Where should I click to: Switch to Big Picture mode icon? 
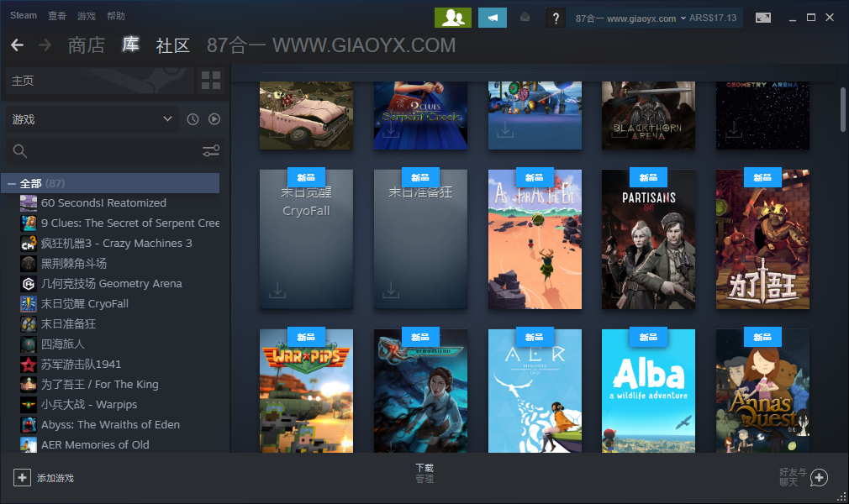point(762,18)
